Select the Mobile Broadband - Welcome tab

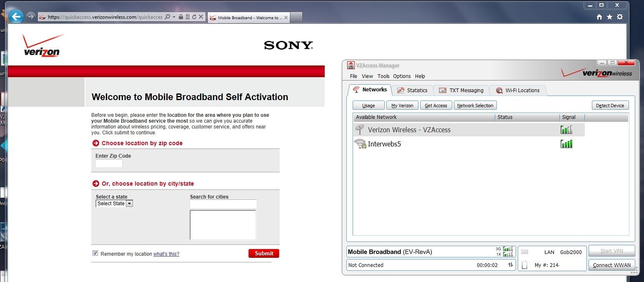pos(248,18)
